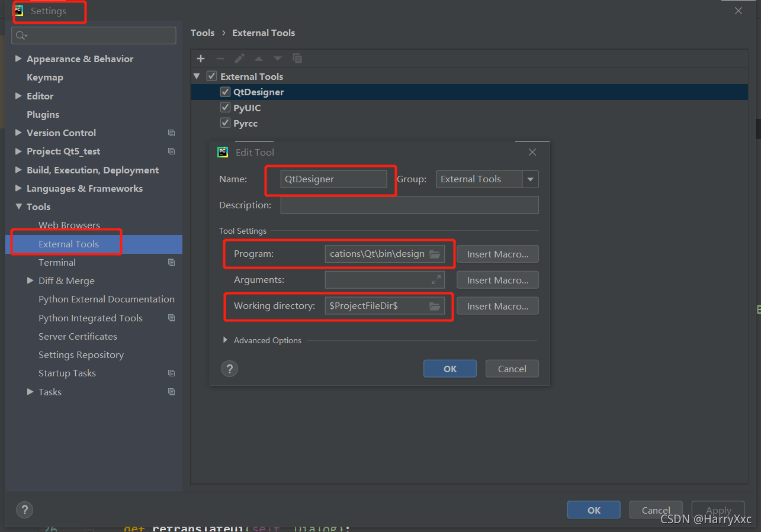Toggle the QtDesigner checkbox
Image resolution: width=761 pixels, height=532 pixels.
225,92
